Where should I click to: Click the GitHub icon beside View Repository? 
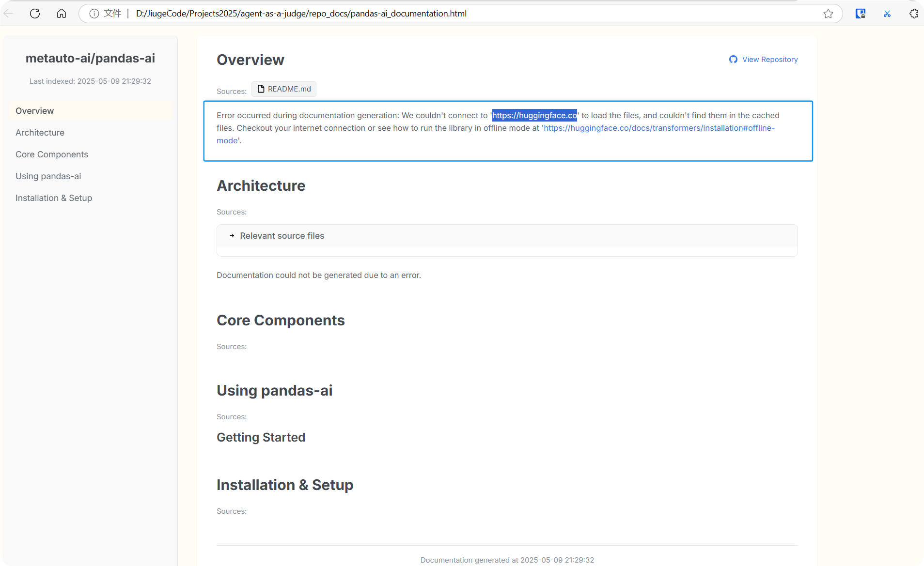pos(733,59)
